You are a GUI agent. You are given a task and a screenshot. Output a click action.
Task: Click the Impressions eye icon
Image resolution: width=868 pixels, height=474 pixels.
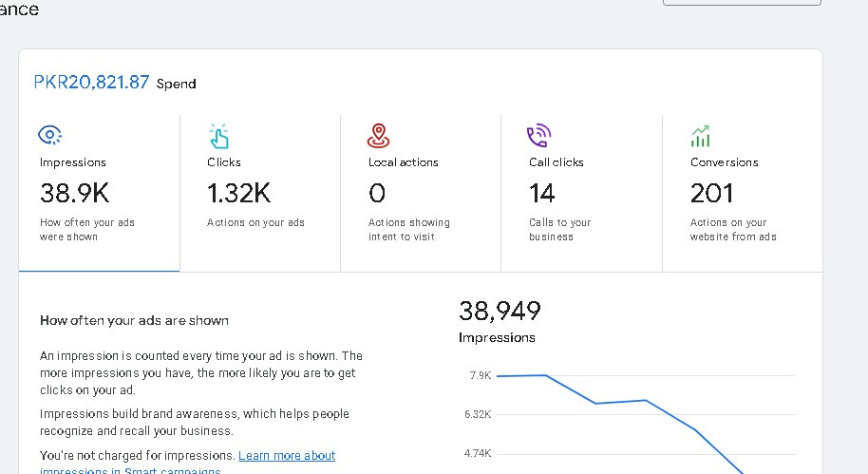(50, 135)
